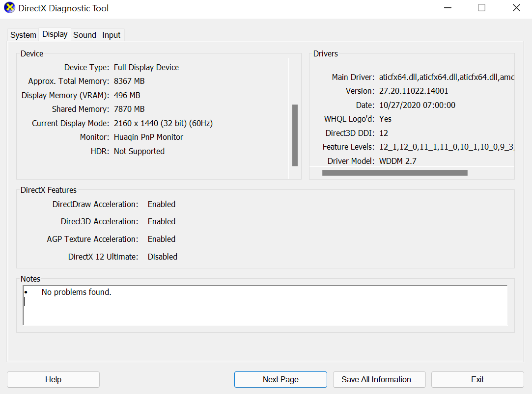Select the 'Huaqin PnP Monitor' value
Screen dimensions: 532x394
148,137
